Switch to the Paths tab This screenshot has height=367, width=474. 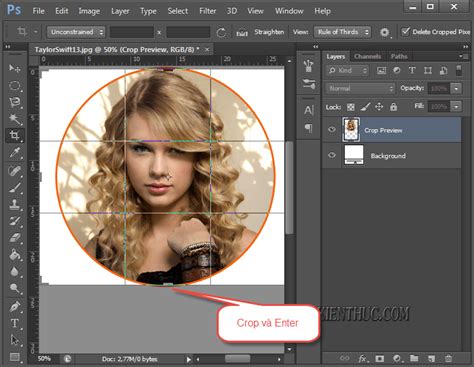click(399, 56)
